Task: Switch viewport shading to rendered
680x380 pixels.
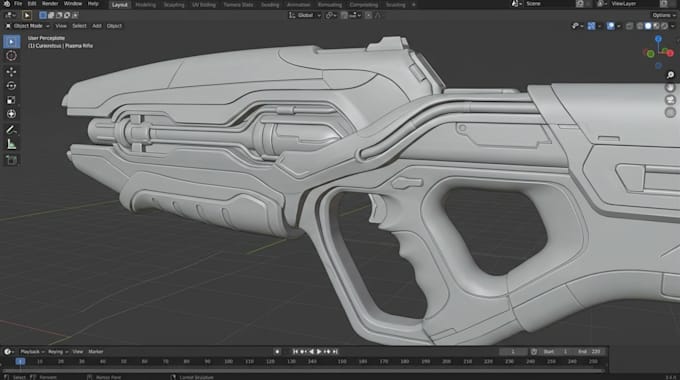Action: [x=664, y=26]
